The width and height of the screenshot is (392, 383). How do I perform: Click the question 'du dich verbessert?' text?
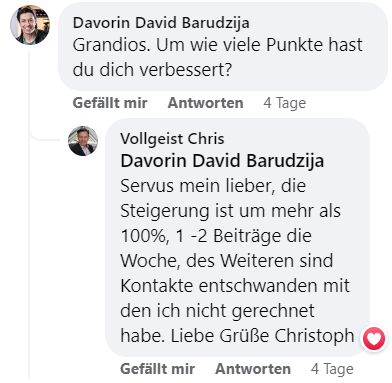(x=152, y=70)
